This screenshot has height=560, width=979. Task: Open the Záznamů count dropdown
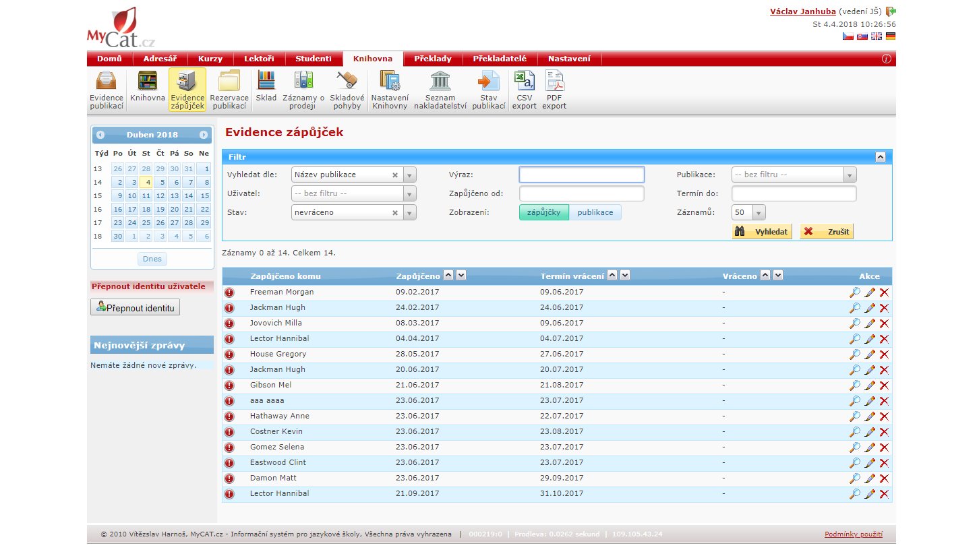pos(760,212)
